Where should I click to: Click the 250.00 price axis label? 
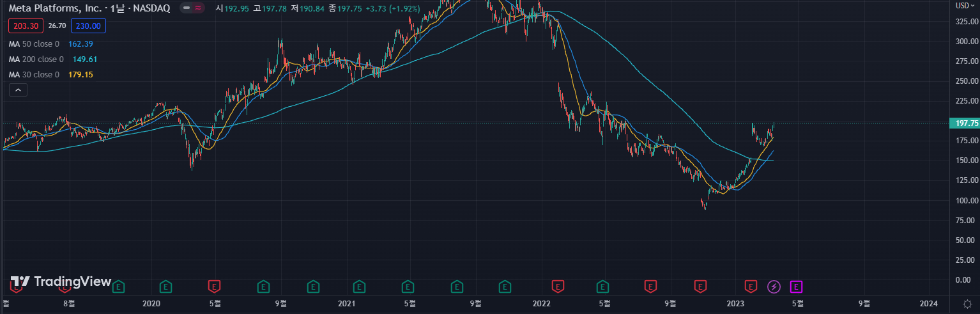click(967, 81)
